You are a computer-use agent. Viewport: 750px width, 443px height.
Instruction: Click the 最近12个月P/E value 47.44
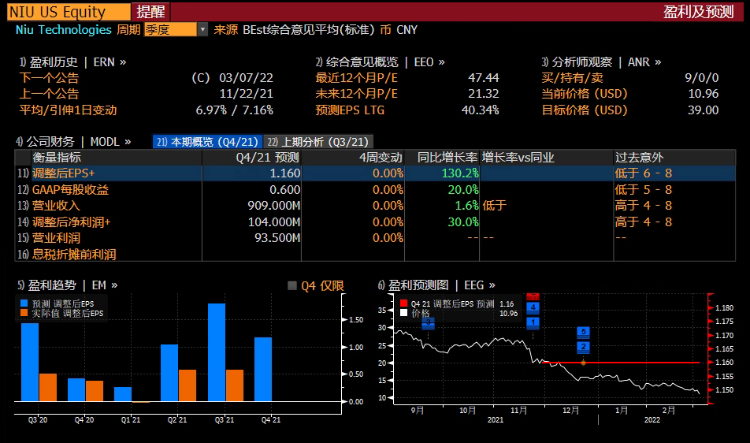click(x=483, y=78)
